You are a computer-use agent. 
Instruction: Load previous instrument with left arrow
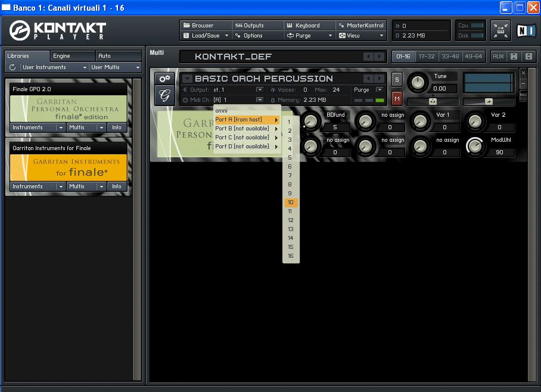(368, 79)
